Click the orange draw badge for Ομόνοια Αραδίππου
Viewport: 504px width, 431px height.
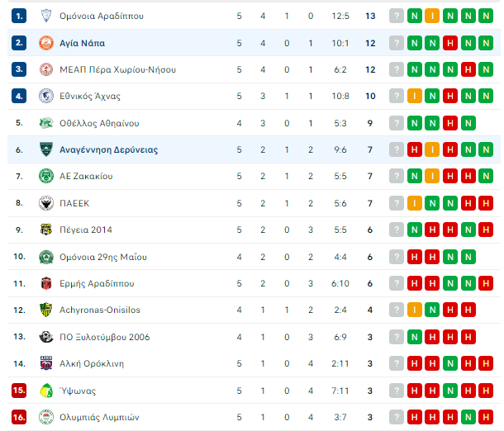[x=432, y=16]
